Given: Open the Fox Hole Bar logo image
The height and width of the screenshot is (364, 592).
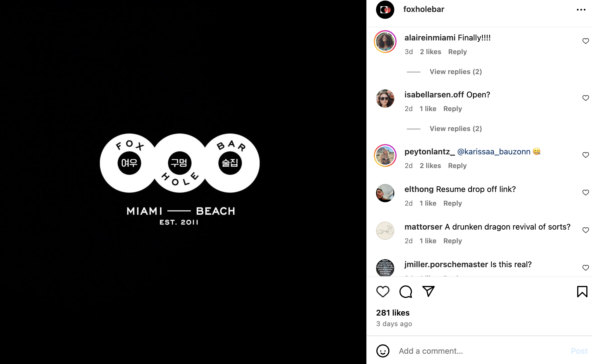Looking at the screenshot, I should coord(180,179).
